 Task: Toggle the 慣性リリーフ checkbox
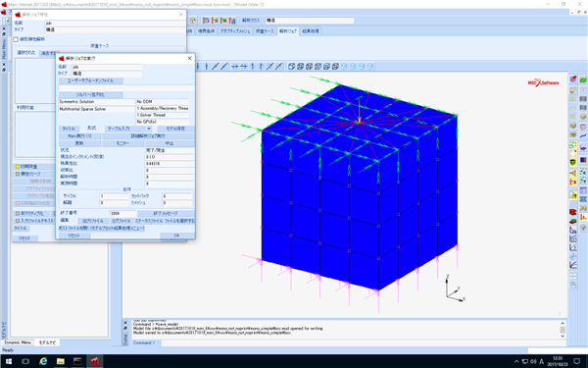[x=18, y=174]
